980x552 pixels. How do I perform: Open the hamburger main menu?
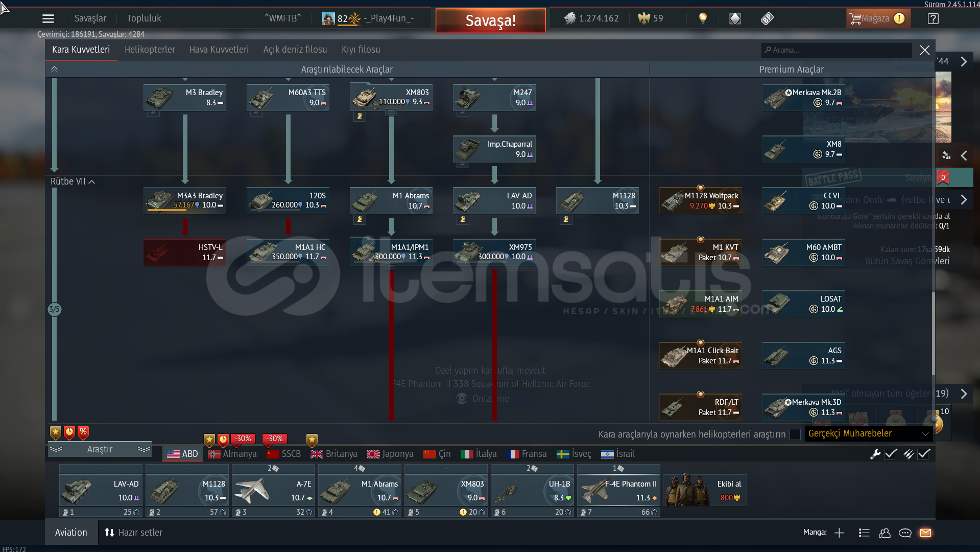[x=48, y=18]
